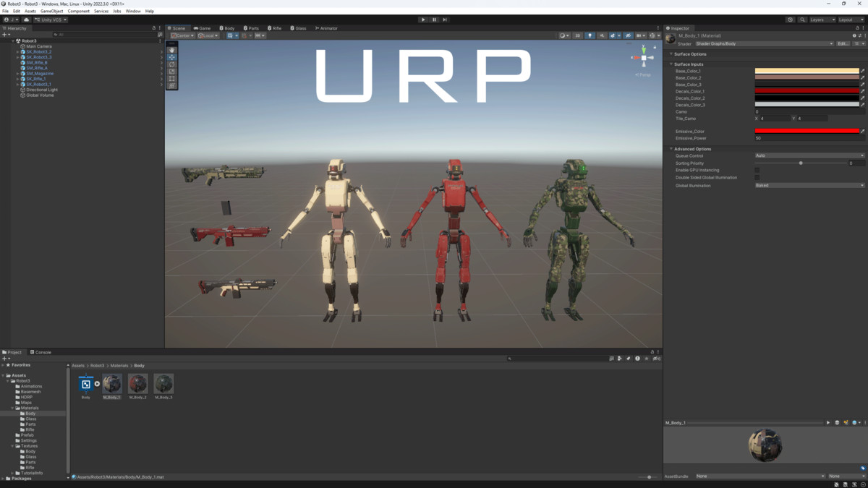Select the M_Body_3 material thumbnail
868x488 pixels.
point(163,384)
